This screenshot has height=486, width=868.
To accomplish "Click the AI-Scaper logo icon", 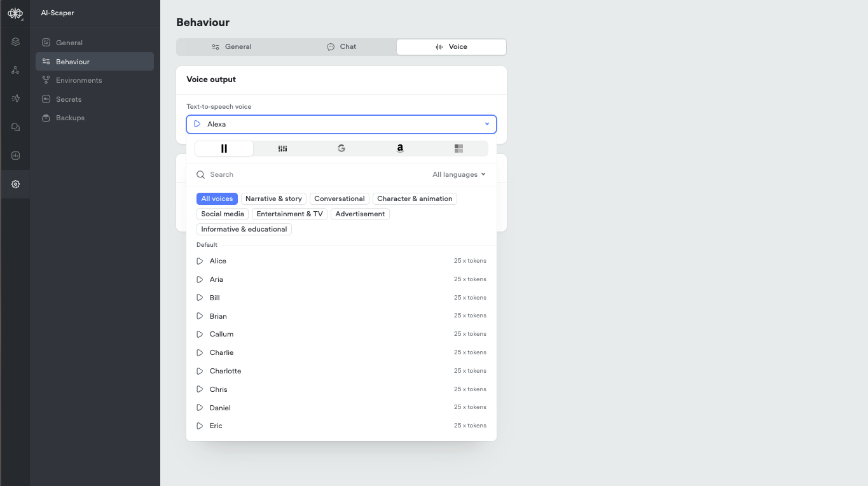I will (15, 13).
